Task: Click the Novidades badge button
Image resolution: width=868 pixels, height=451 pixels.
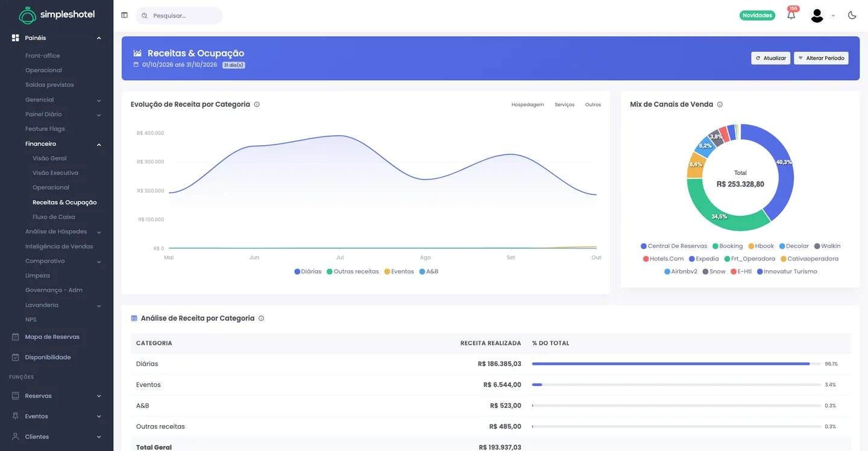Action: tap(757, 15)
